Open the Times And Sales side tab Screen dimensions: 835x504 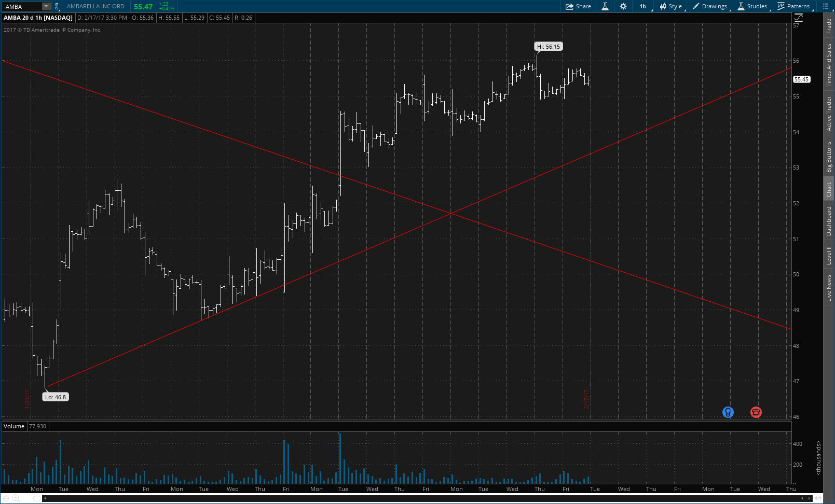coord(829,65)
